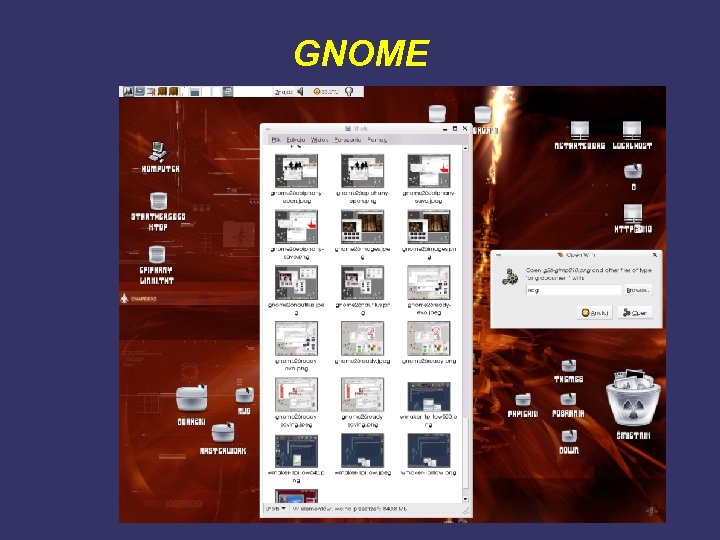This screenshot has width=720, height=540.
Task: Open the Widok menu in the file window
Action: [320, 140]
